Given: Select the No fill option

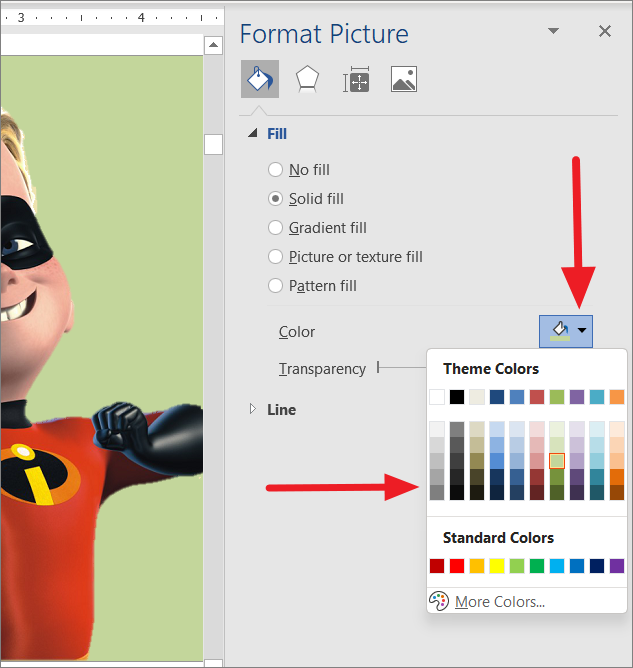Looking at the screenshot, I should [299, 170].
